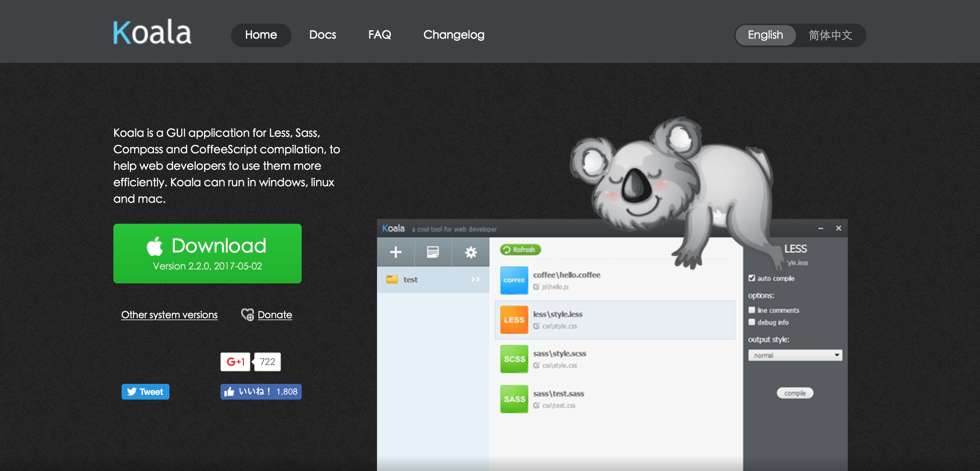
Task: Click output path icon for js\hello.js
Action: (536, 287)
